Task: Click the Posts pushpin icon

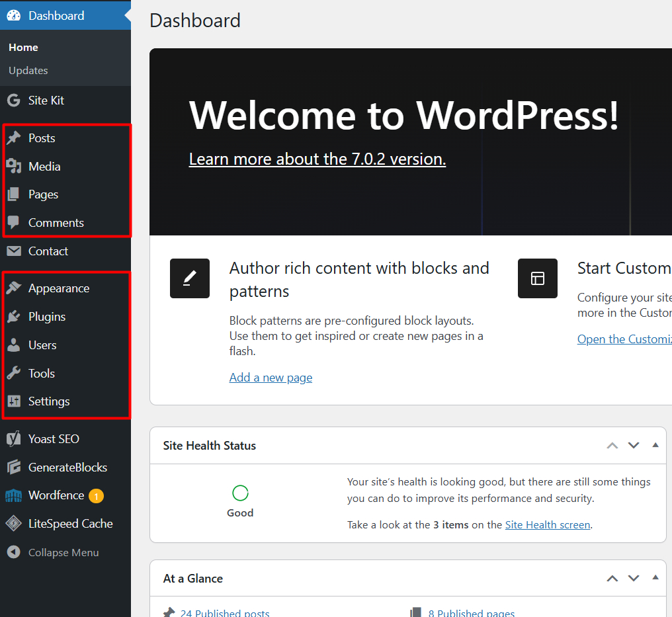Action: [x=14, y=138]
